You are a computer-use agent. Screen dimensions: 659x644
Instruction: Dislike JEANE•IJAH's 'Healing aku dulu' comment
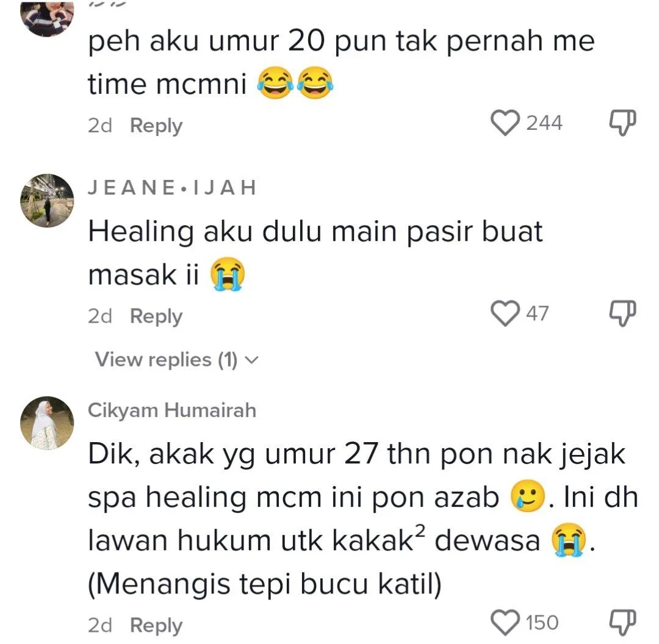point(623,313)
